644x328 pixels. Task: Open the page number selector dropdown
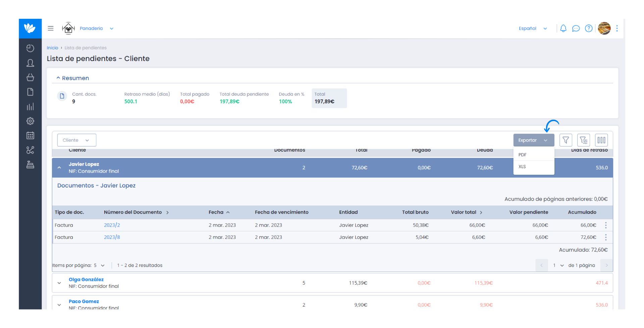pyautogui.click(x=558, y=265)
